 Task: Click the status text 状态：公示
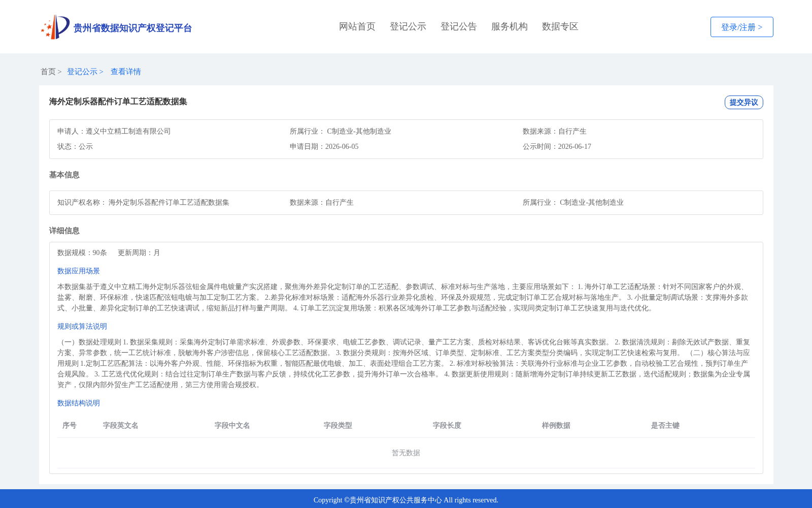point(75,146)
